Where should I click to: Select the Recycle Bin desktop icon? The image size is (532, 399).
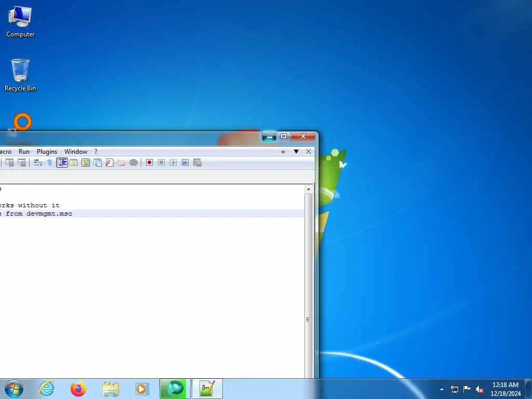(20, 75)
